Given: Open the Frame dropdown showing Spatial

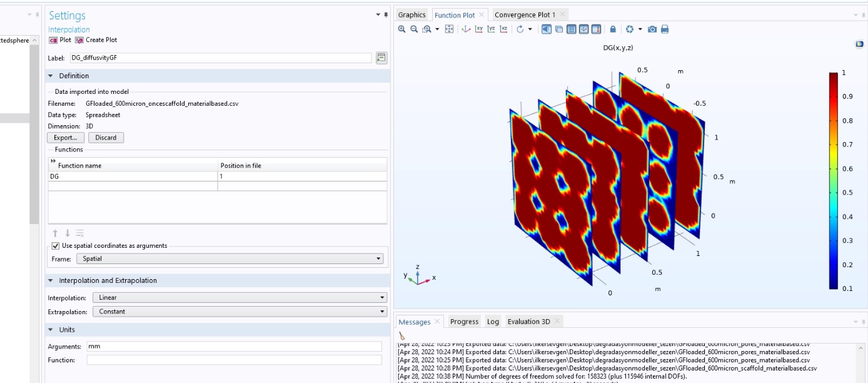Looking at the screenshot, I should (230, 258).
